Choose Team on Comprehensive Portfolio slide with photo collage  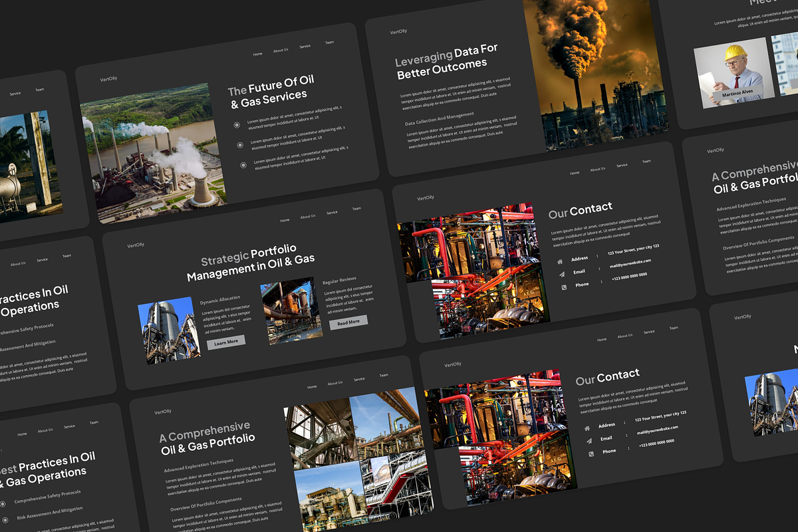click(384, 376)
